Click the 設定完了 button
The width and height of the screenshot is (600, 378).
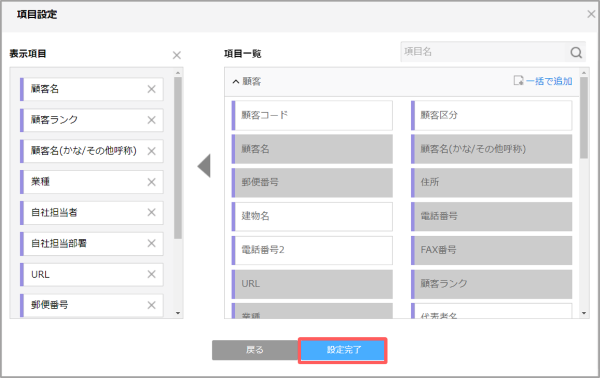(343, 350)
